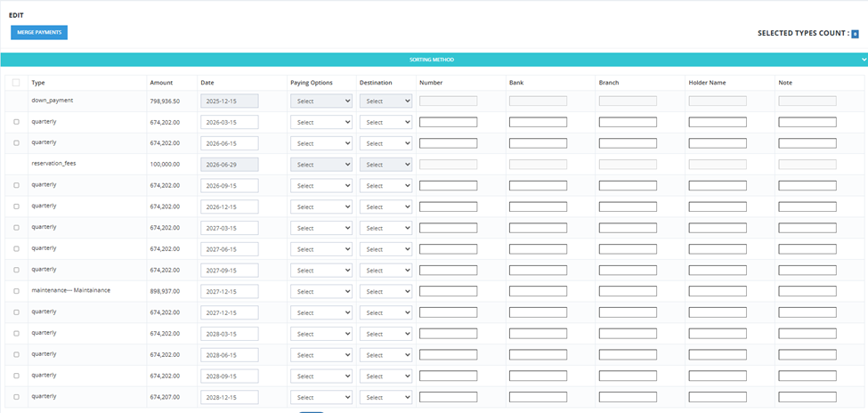Screen dimensions: 868x413
Task: Check the maintenance row dated 2027-12-15
Action: click(16, 291)
